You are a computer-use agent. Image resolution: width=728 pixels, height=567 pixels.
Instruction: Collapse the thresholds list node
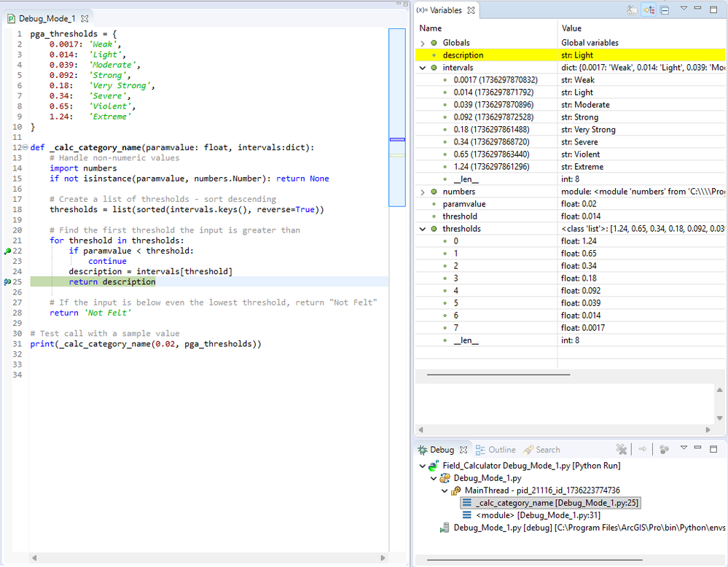tap(423, 229)
